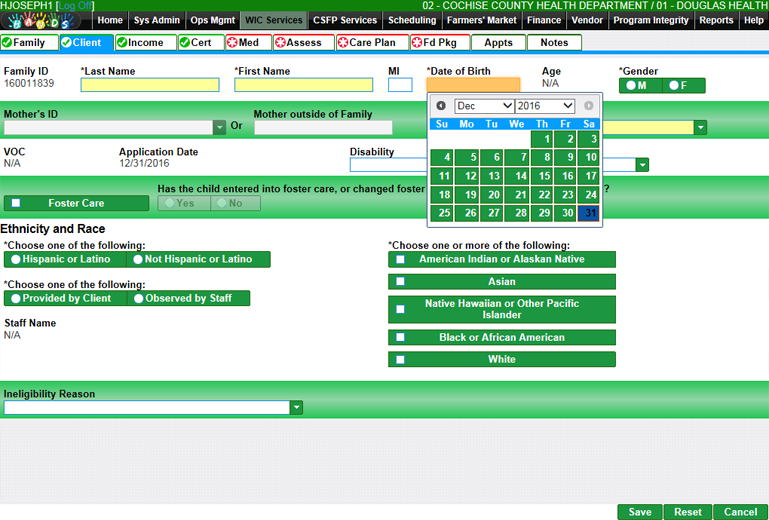Open the Farmers' Market menu
The image size is (769, 520).
tap(481, 20)
